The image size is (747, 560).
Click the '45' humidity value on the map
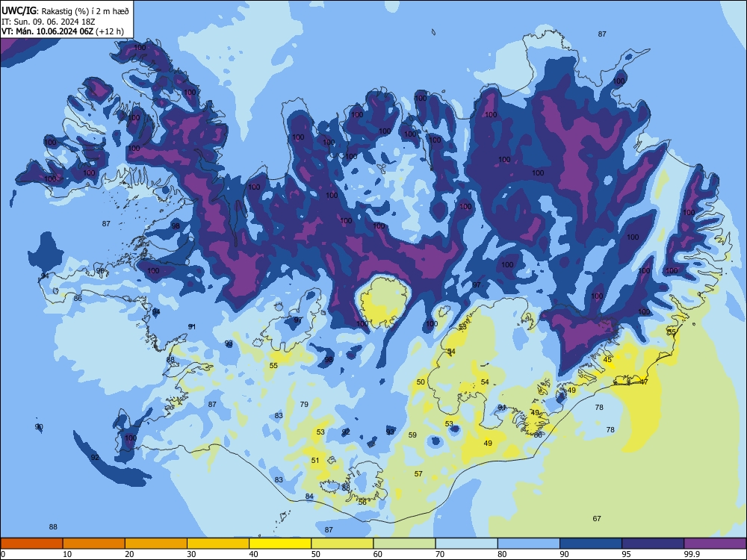[607, 360]
